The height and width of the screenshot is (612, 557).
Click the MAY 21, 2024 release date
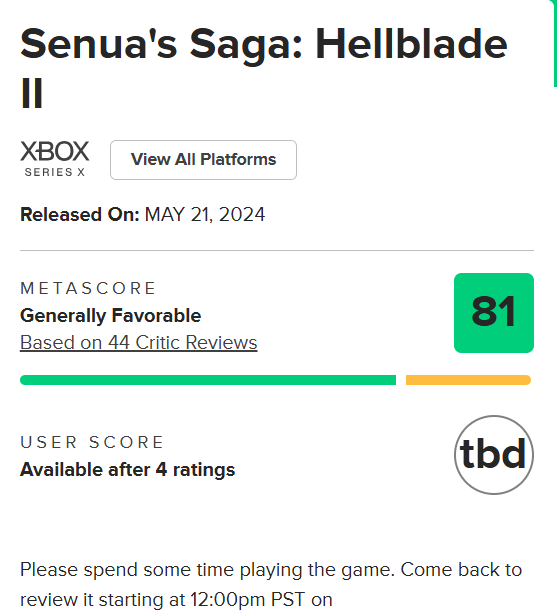205,215
